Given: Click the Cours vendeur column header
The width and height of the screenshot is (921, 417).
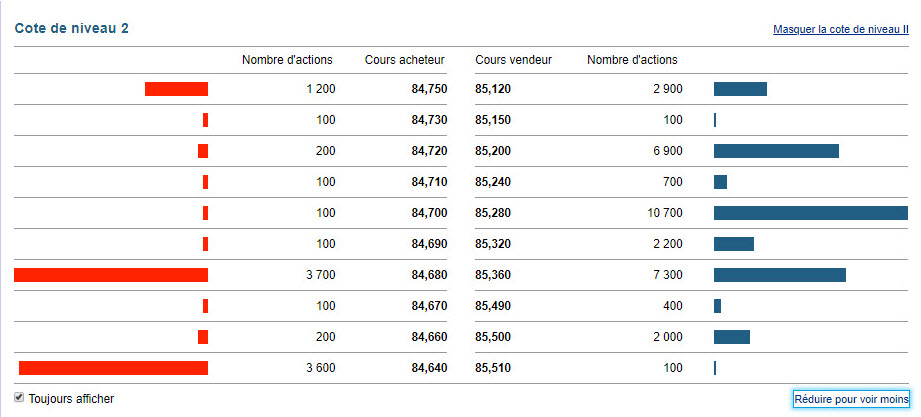Looking at the screenshot, I should click(513, 60).
